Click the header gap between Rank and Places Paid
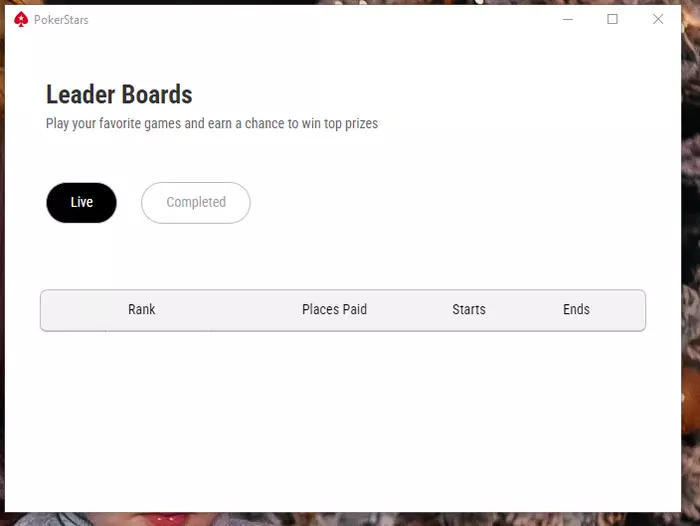 point(228,310)
